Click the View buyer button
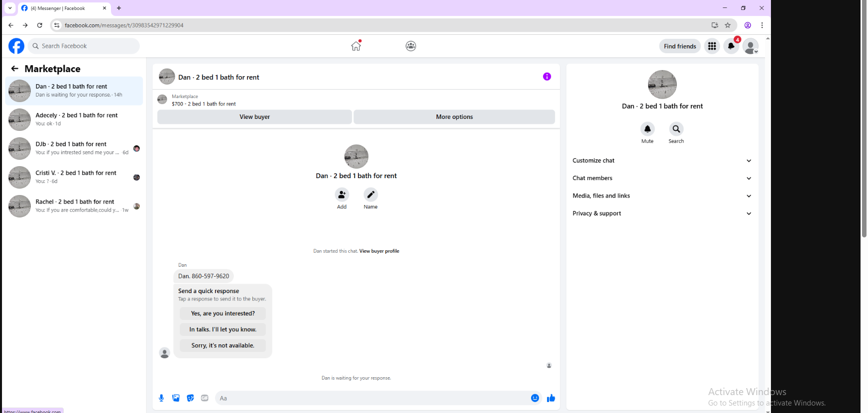The height and width of the screenshot is (413, 868). click(x=255, y=117)
